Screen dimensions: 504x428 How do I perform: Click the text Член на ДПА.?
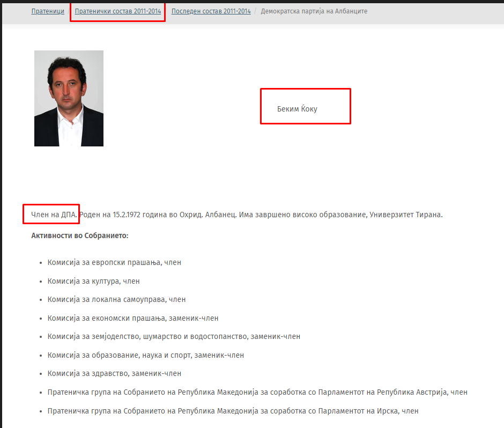pyautogui.click(x=54, y=215)
